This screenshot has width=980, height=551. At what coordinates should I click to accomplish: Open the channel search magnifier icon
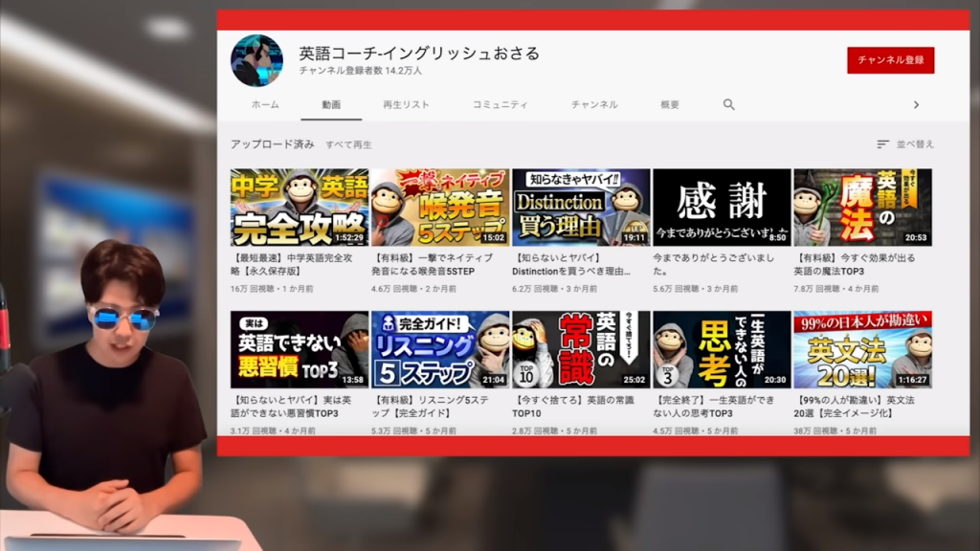728,104
